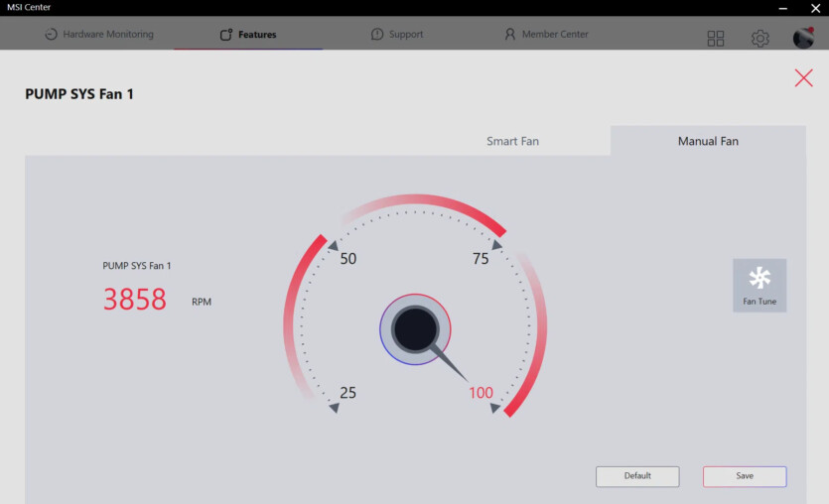This screenshot has width=829, height=504.
Task: Close the MSI Center window
Action: (815, 8)
